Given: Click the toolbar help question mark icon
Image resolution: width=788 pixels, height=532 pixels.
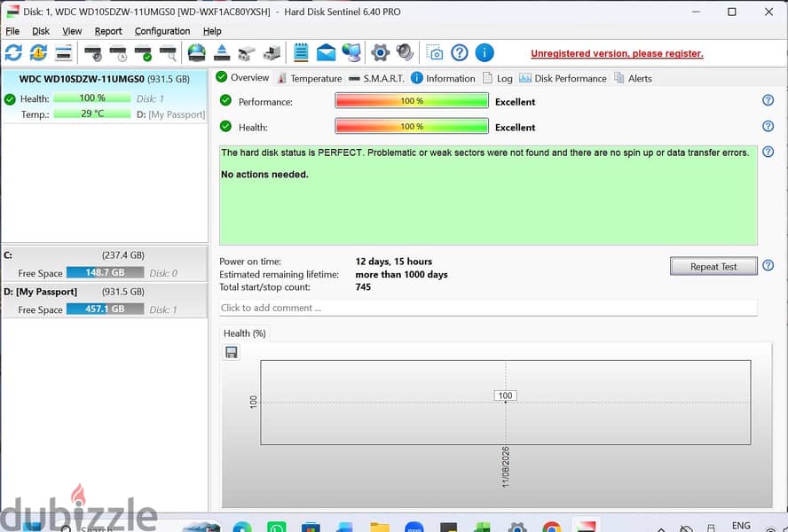Looking at the screenshot, I should coord(460,52).
